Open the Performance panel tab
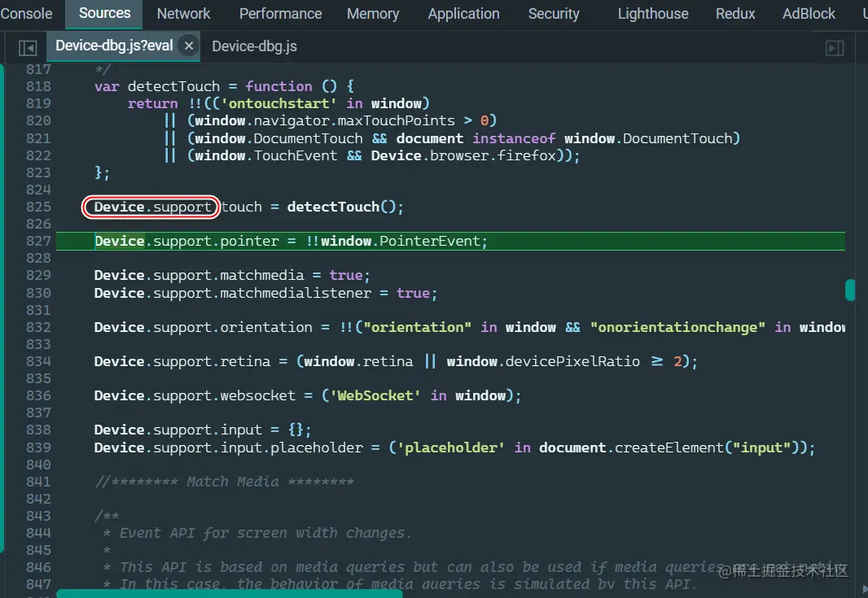868x598 pixels. click(x=280, y=14)
